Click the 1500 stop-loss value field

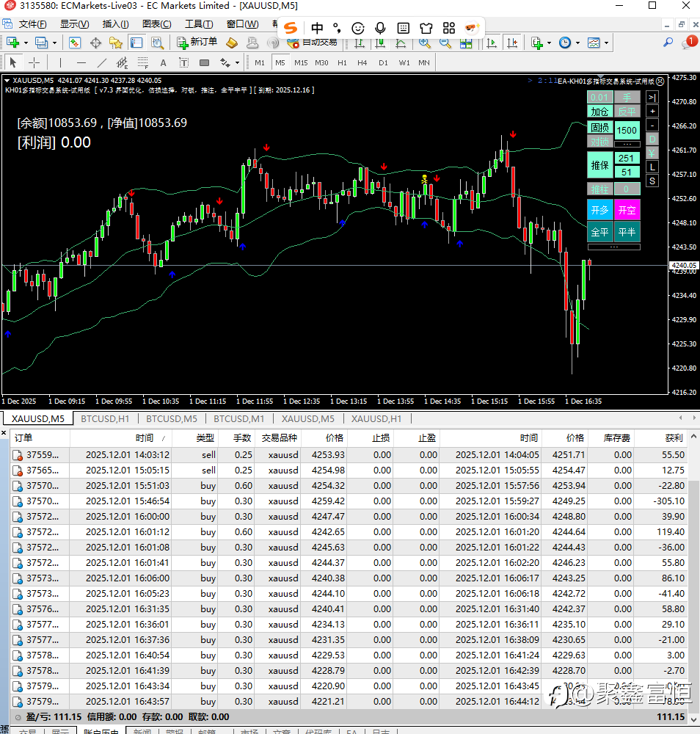[x=627, y=131]
